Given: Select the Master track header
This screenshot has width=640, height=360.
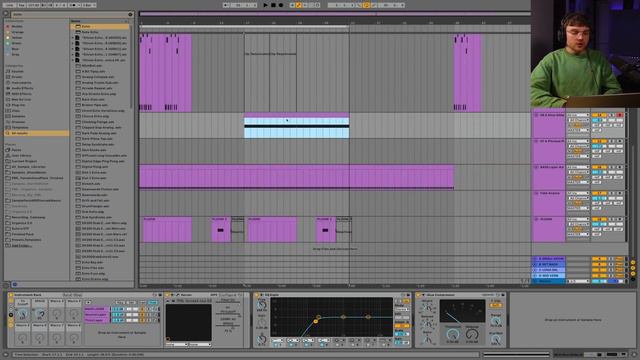Looking at the screenshot, I should [549, 281].
